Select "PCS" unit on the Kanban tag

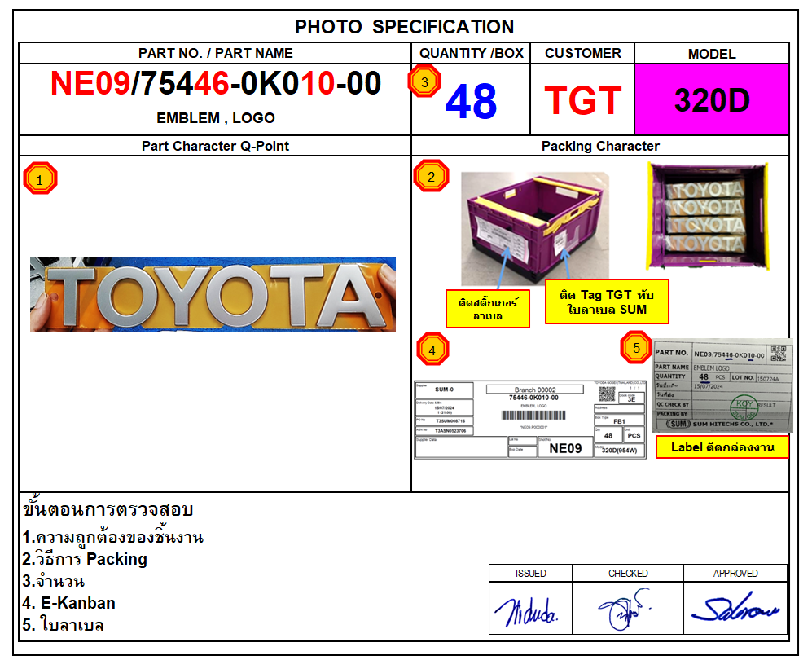634,435
